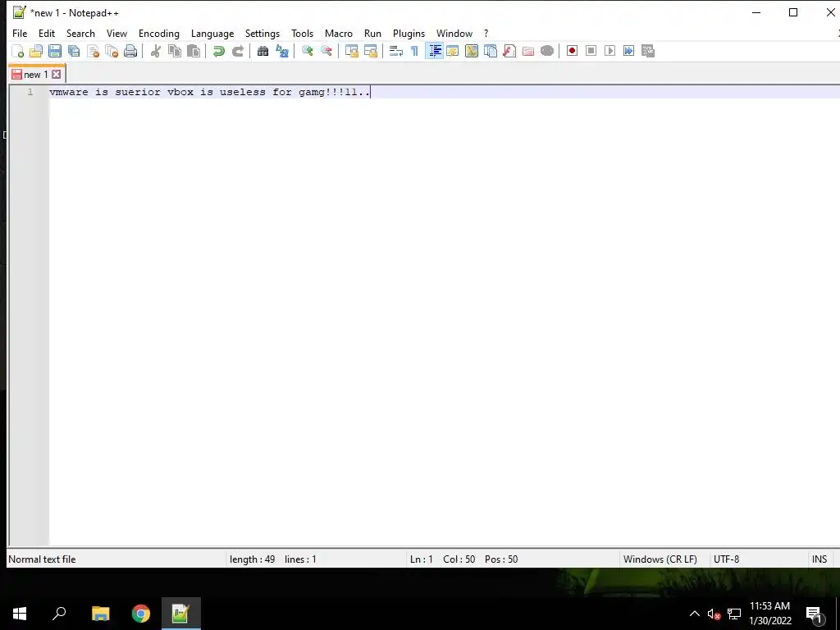Click the 'UTF-8' encoding status field
Viewport: 840px width, 630px height.
[x=727, y=559]
